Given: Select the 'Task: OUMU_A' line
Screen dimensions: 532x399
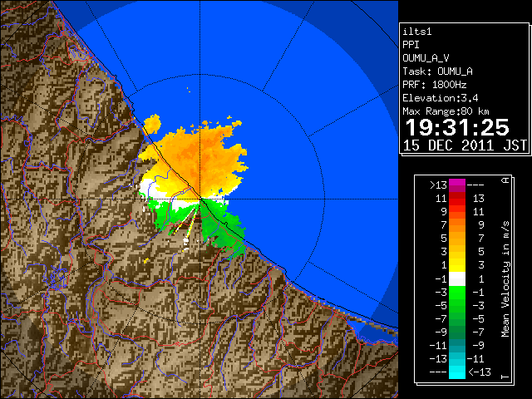Looking at the screenshot, I should click(438, 71).
